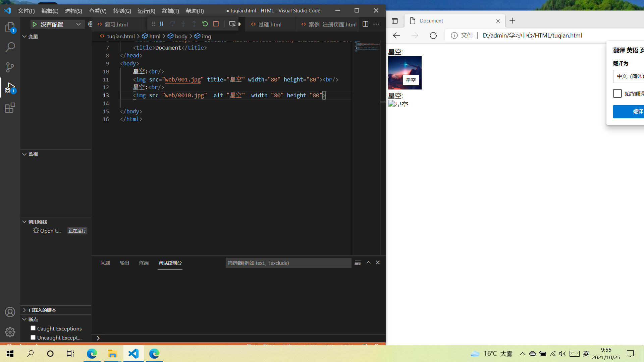
Task: Split the editor to the right
Action: coord(365,24)
